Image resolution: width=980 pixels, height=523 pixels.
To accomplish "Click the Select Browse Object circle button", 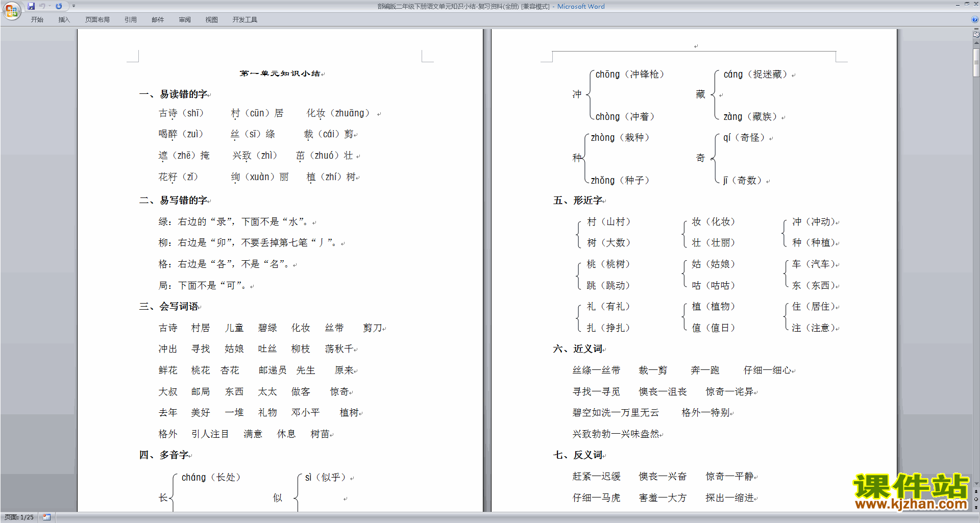I will point(976,500).
